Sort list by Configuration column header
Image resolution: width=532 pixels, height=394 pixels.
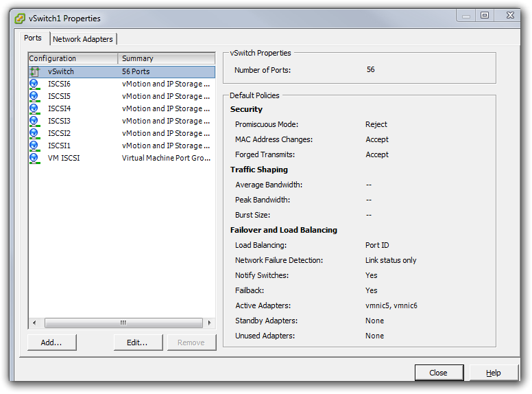coord(73,58)
